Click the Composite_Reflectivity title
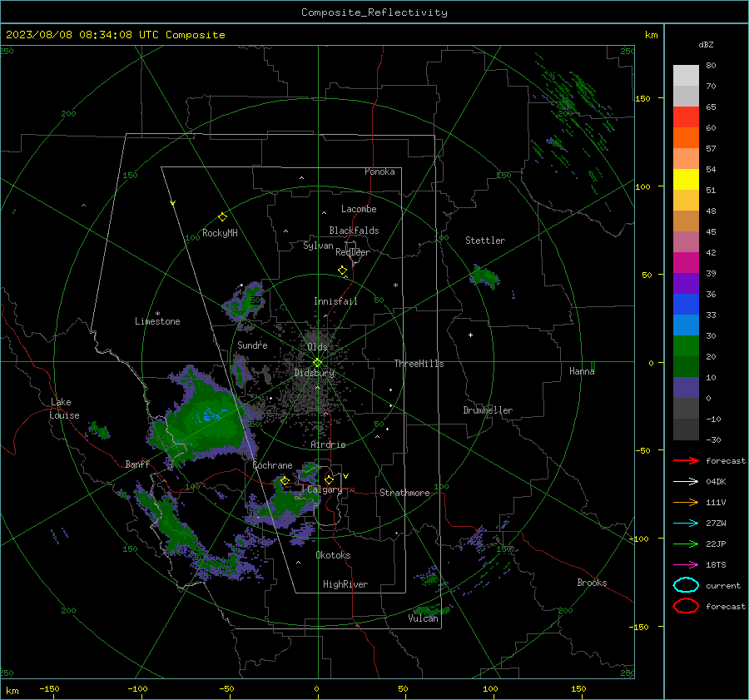This screenshot has width=749, height=700. coord(374,12)
